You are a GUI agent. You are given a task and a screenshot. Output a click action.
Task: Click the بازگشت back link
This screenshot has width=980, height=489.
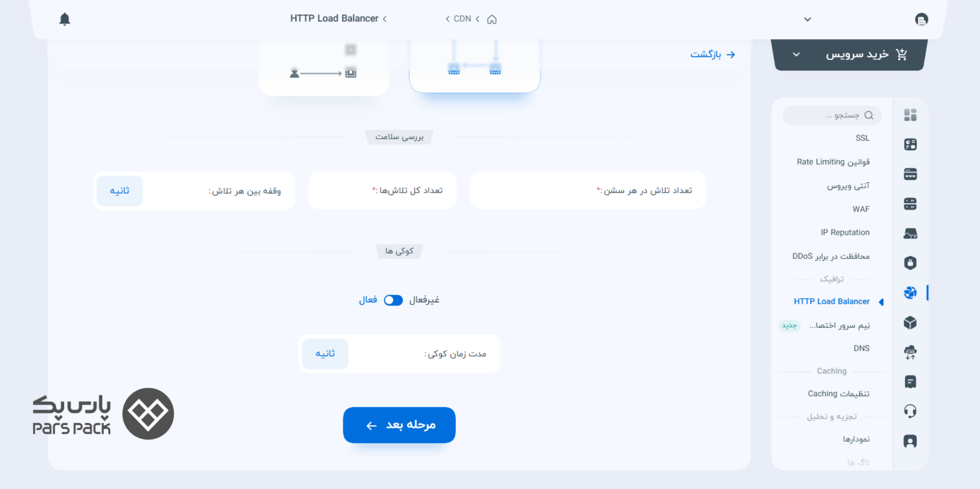(x=712, y=54)
